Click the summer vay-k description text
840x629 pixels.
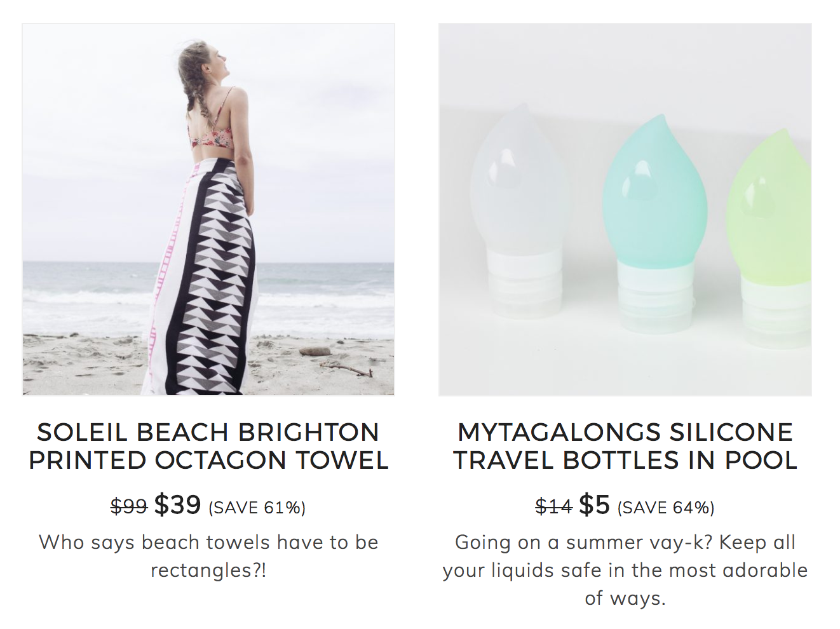coord(625,570)
